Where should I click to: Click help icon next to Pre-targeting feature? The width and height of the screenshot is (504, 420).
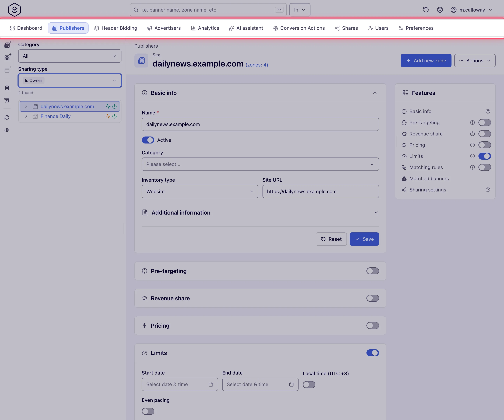[472, 123]
